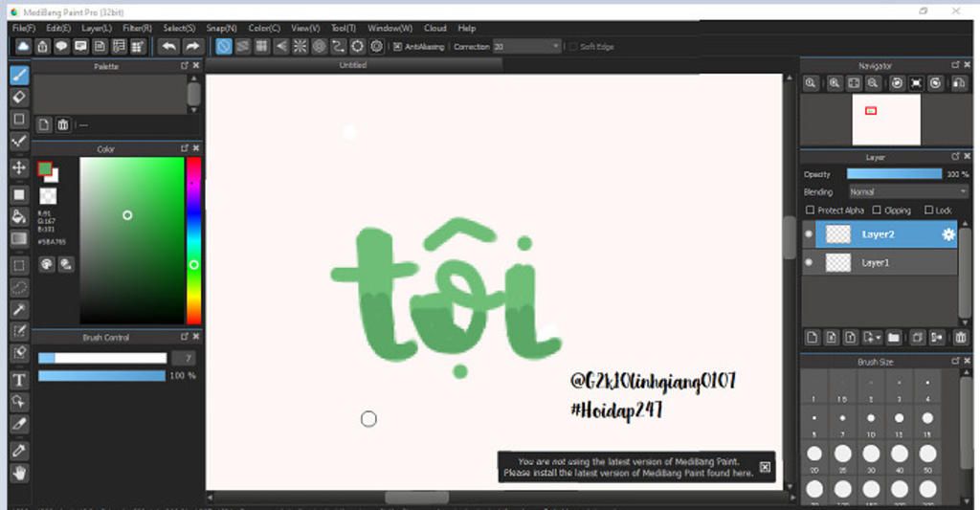Select the transparent color swatch
Screen dimensions: 980x510
48,196
